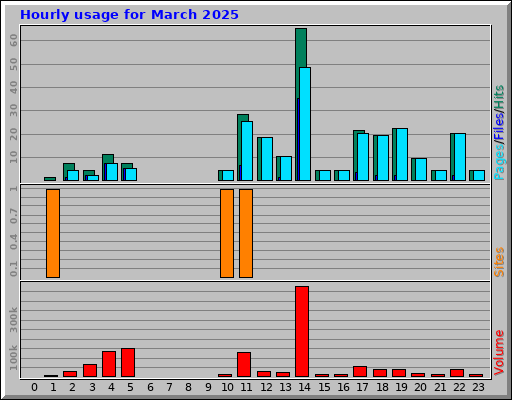This screenshot has height=400, width=512.
Task: Select the cyan Pages bar at hour 17
Action: click(363, 157)
